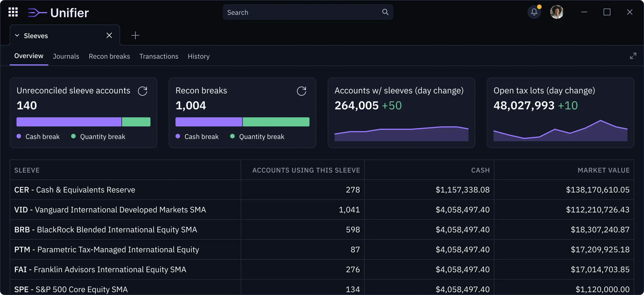Screen dimensions: 644x295
Task: Open the notifications bell
Action: coord(534,12)
